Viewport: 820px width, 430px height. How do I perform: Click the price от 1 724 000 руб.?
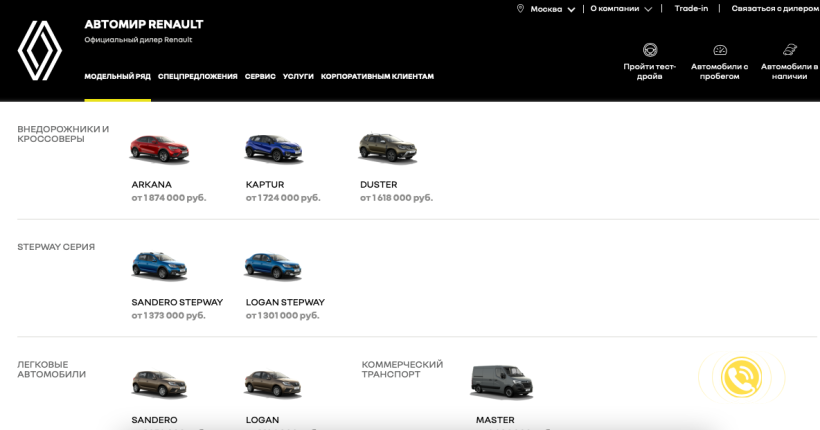[x=283, y=198]
